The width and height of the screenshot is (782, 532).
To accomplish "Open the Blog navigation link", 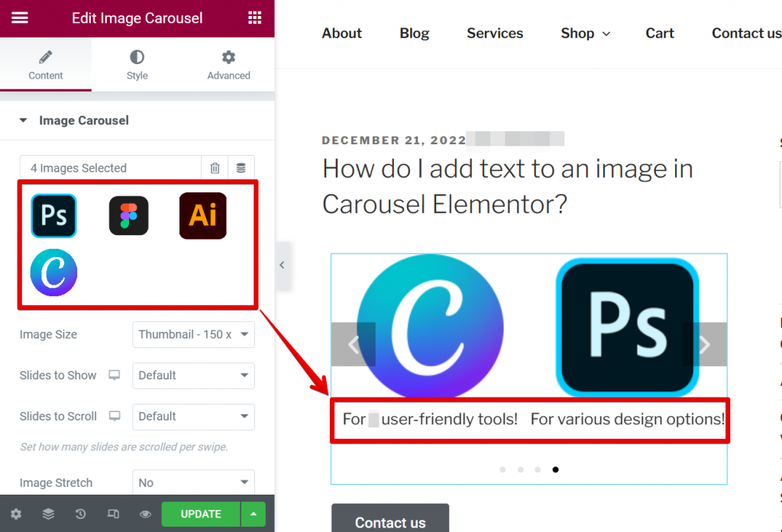I will 414,34.
